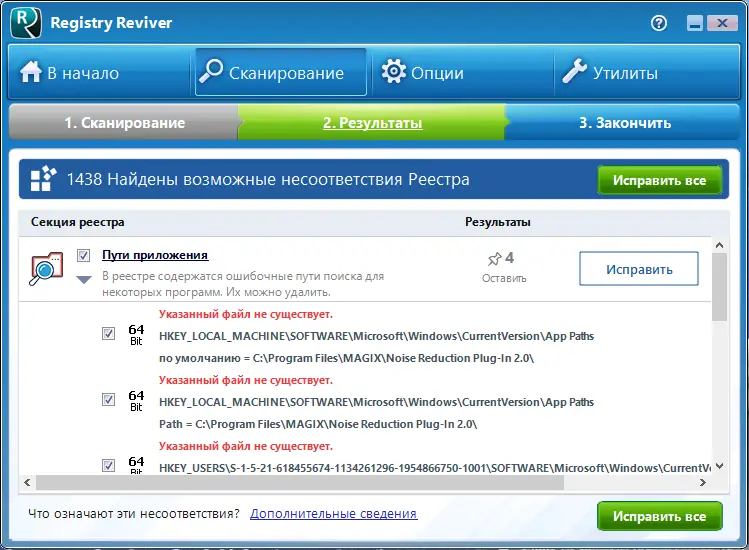The image size is (749, 550).
Task: Uncheck the Пути приложения section checkbox
Action: click(x=84, y=256)
